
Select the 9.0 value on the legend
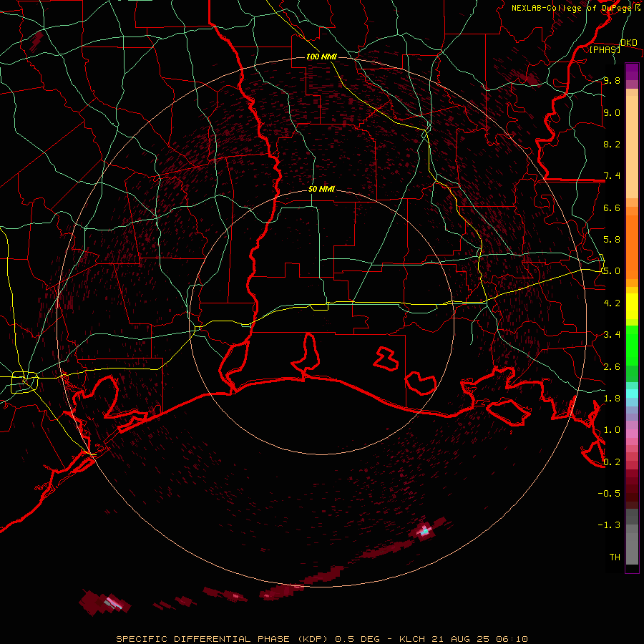tap(612, 112)
